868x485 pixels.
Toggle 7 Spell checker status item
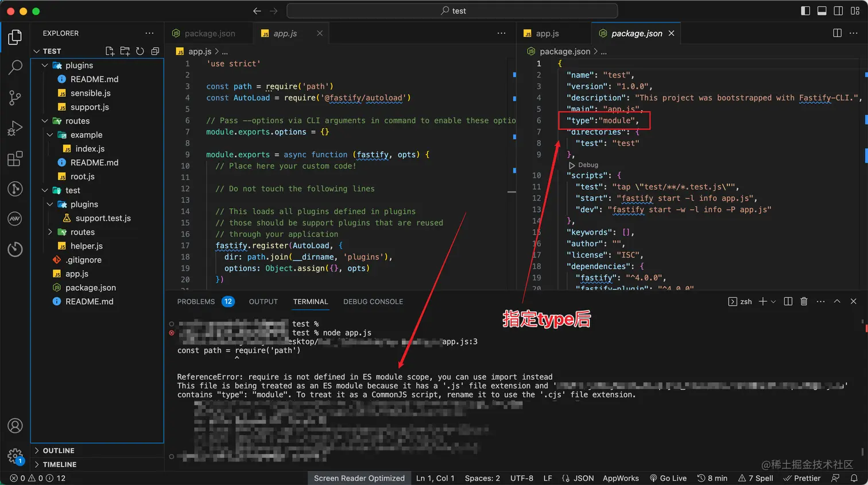coord(755,478)
